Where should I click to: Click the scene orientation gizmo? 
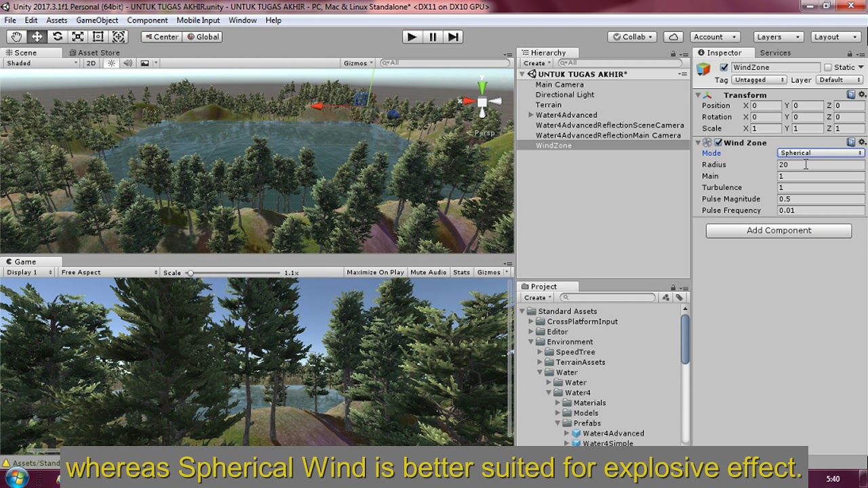click(481, 102)
